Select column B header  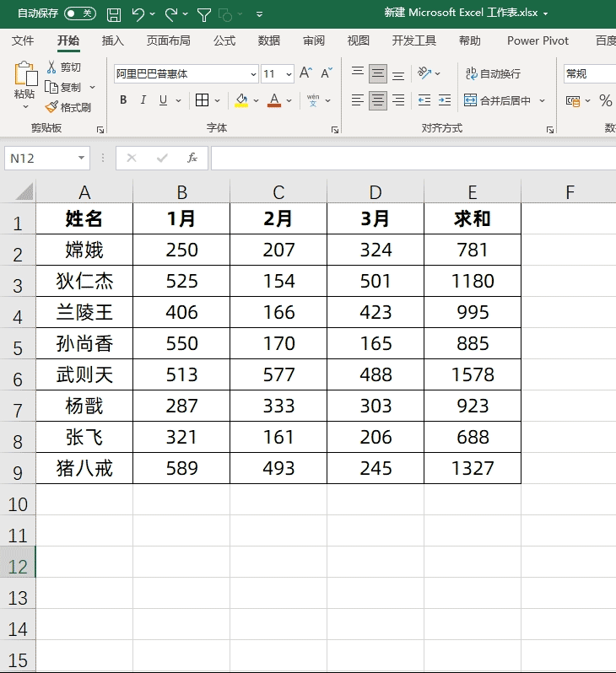(x=181, y=191)
